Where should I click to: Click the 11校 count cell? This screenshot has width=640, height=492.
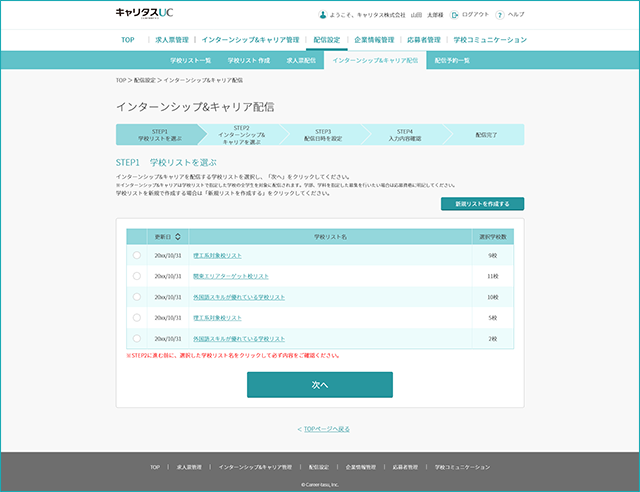[x=493, y=276]
